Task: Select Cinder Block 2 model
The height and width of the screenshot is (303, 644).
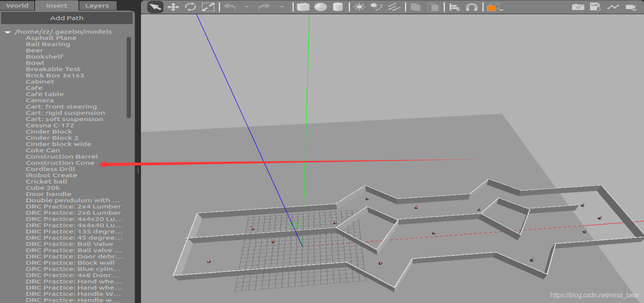Action: (x=52, y=138)
